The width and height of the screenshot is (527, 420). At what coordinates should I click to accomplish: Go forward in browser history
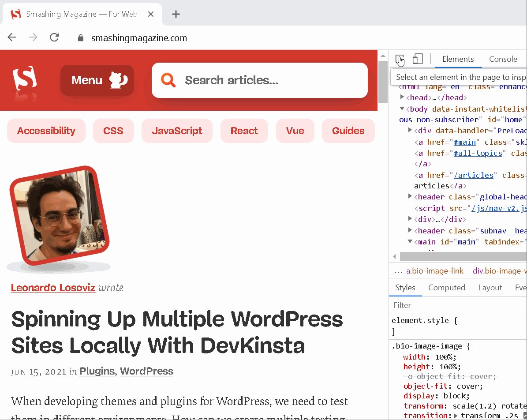coord(33,37)
